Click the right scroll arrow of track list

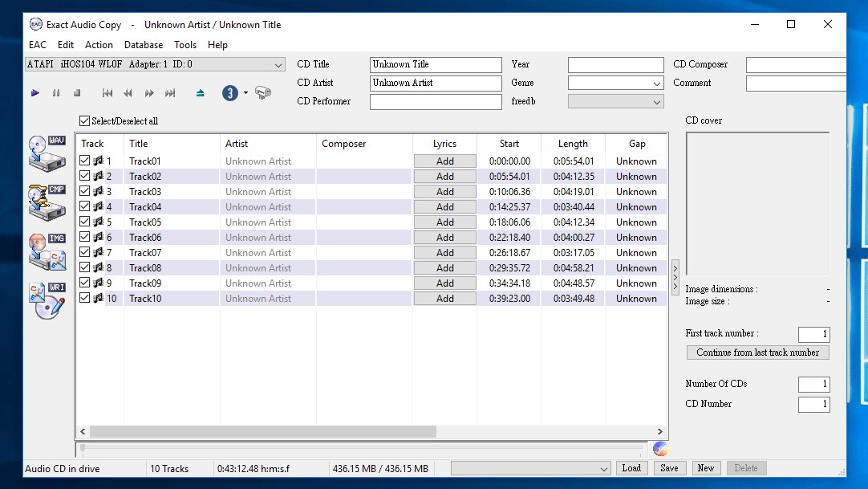pyautogui.click(x=660, y=431)
